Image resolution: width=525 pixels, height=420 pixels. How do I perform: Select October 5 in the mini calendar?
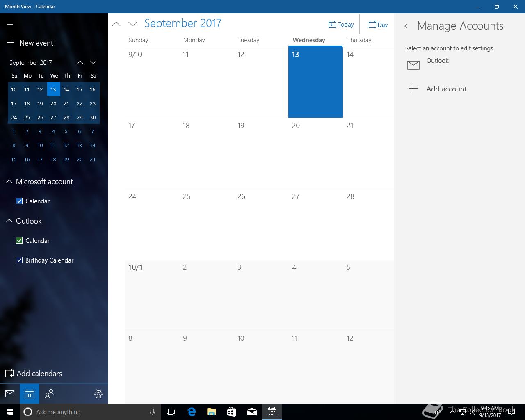pyautogui.click(x=66, y=131)
